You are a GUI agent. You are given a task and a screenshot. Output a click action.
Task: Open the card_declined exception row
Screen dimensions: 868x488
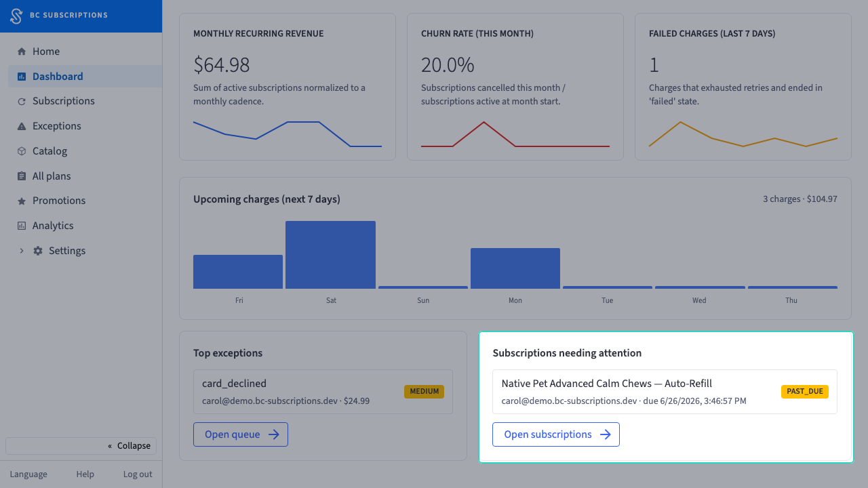[323, 392]
